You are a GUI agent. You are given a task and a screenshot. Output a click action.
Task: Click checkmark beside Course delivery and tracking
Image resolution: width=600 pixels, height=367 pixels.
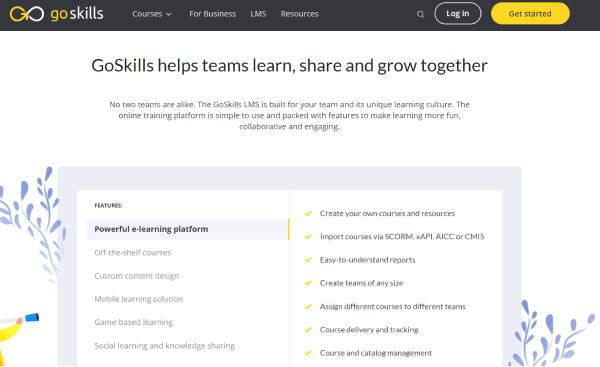click(x=308, y=329)
